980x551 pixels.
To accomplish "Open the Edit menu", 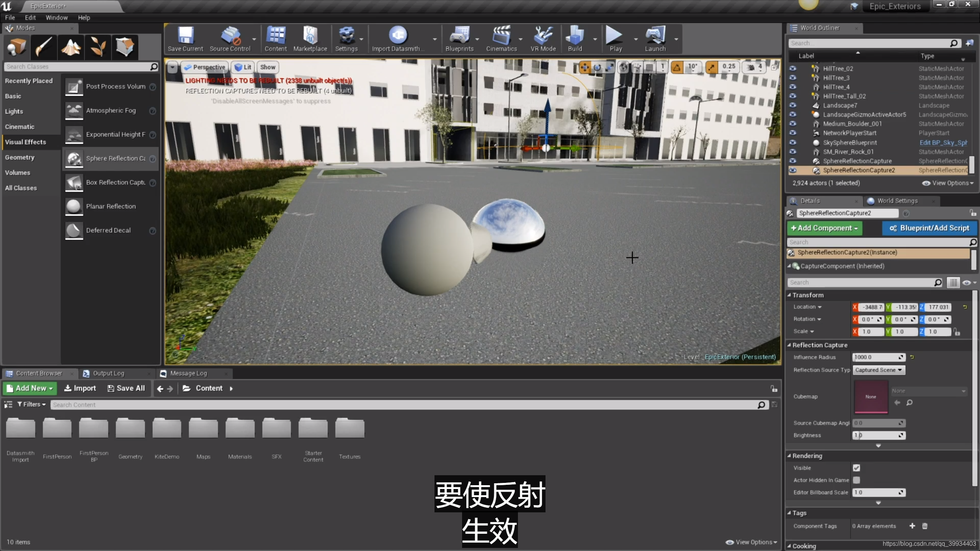I will click(30, 18).
